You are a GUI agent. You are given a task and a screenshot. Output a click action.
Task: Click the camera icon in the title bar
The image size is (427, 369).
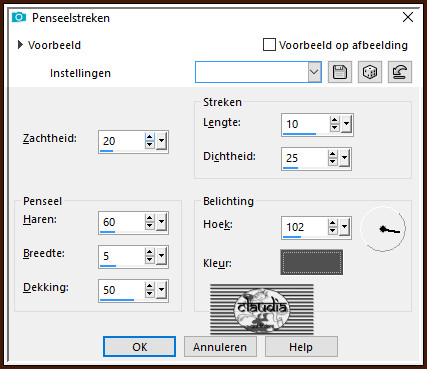[19, 17]
